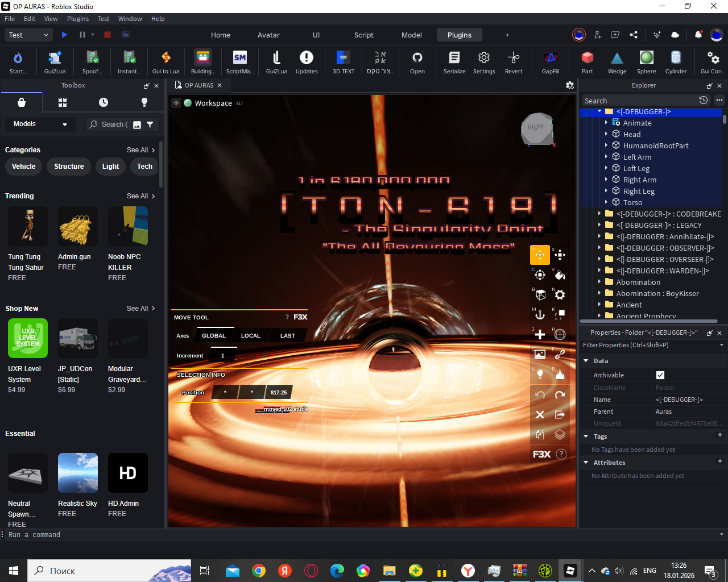Viewport: 728px width, 582px height.
Task: Select the UXR Level System thumbnail
Action: click(28, 338)
